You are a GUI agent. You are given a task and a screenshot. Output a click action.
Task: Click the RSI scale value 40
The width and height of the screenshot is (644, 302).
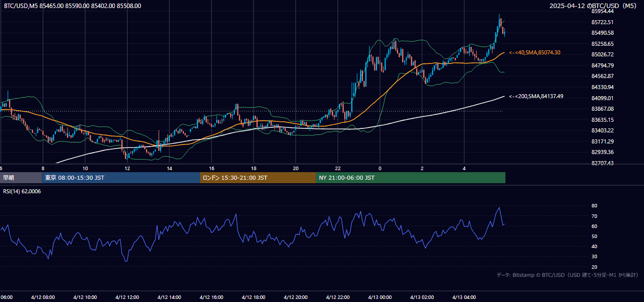594,246
